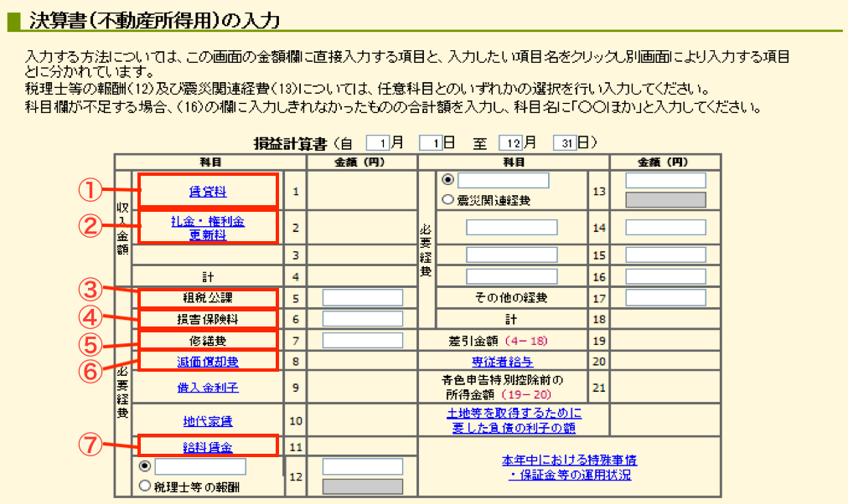This screenshot has height=504, width=848.
Task: Click the 租税公課 amount field in row 5
Action: coord(362,298)
